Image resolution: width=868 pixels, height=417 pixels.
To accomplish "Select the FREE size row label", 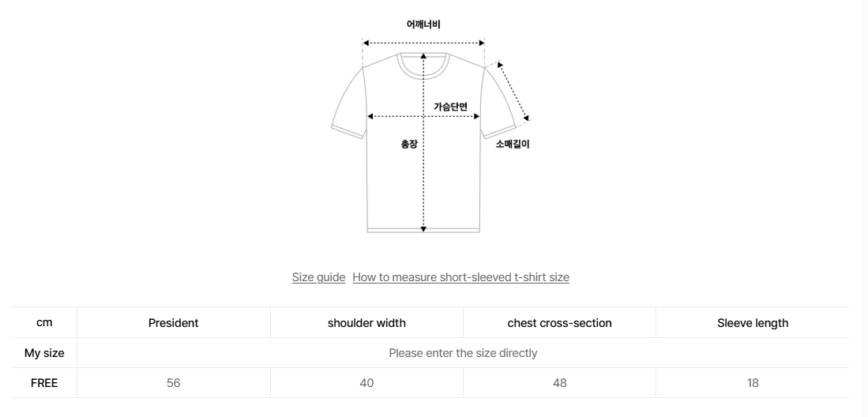I will (44, 383).
